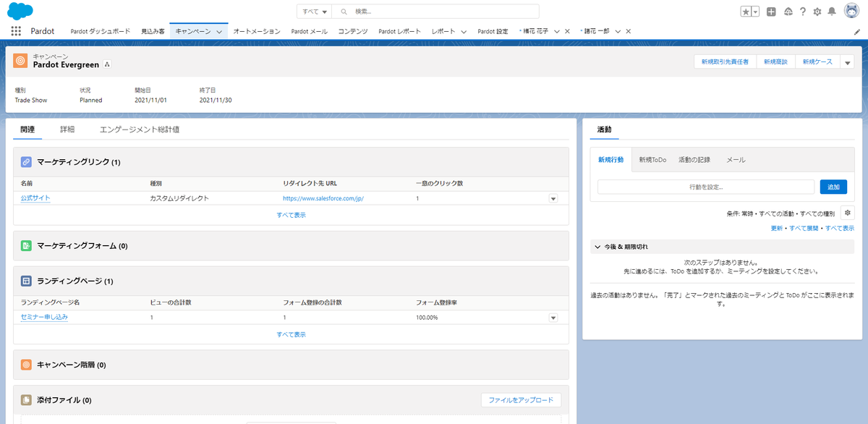Open the コンテンツ tab
Screen dimensions: 868x424
[x=353, y=32]
